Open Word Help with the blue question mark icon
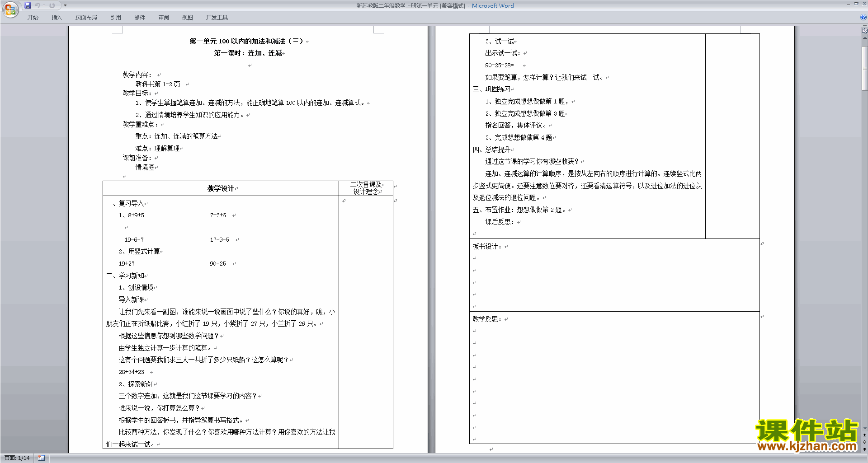868x463 pixels. [863, 17]
